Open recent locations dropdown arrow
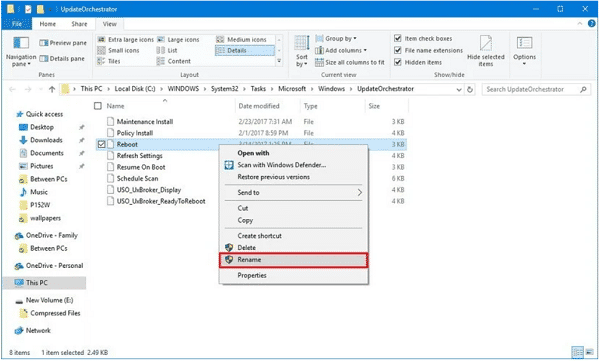This screenshot has width=600, height=361. click(41, 90)
